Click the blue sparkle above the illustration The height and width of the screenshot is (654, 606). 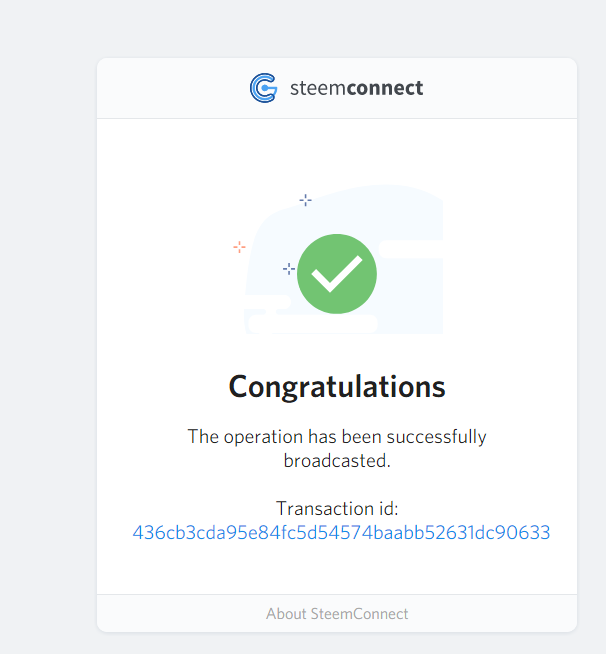pos(305,200)
